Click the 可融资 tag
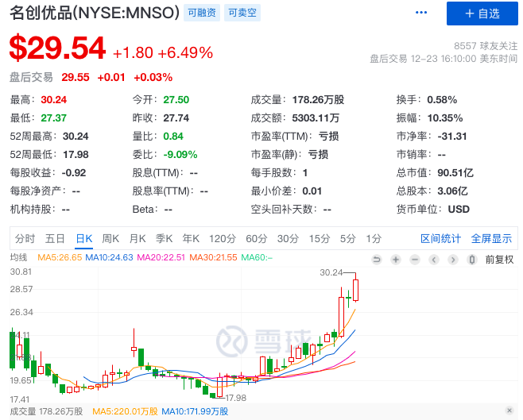The width and height of the screenshot is (523, 420). tap(202, 13)
